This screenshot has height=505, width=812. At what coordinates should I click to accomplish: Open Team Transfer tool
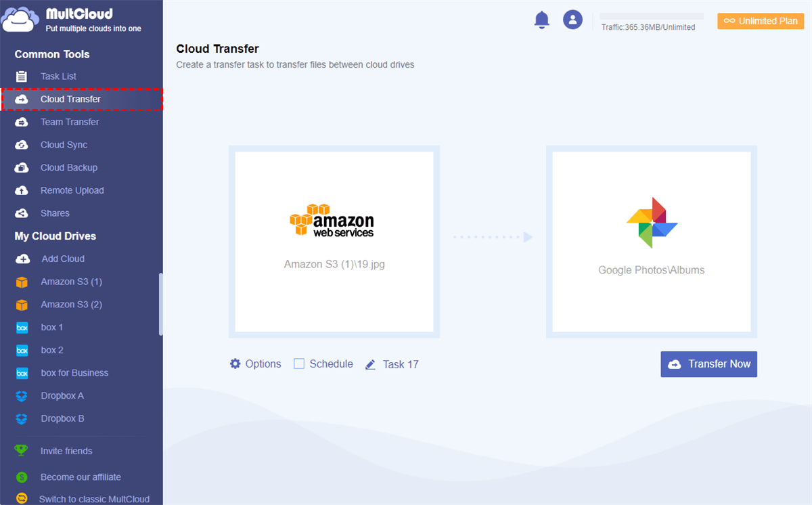(70, 122)
